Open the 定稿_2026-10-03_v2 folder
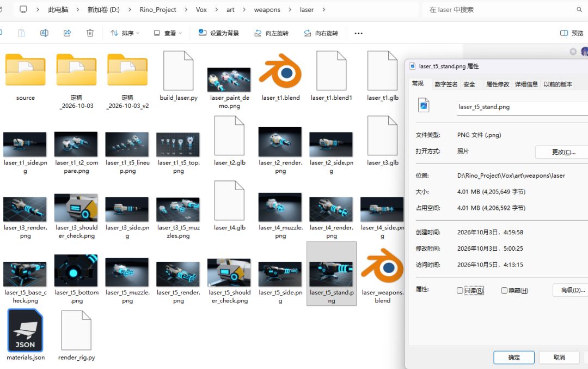 127,70
